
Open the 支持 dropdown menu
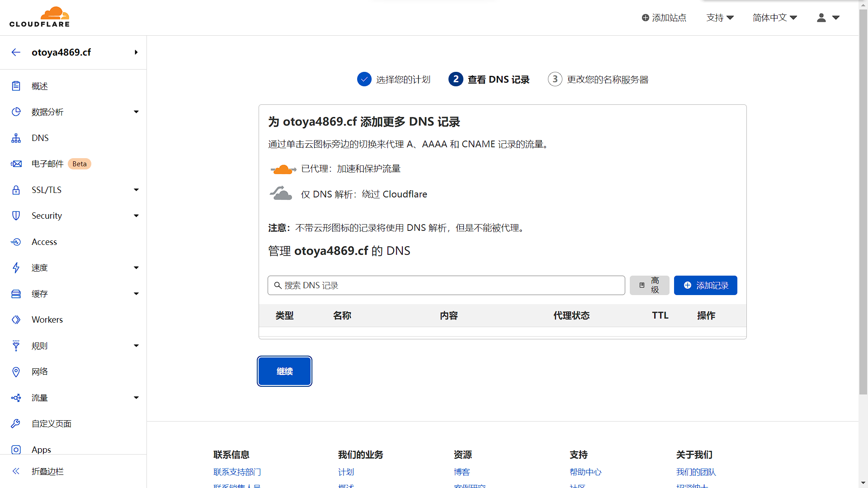(720, 18)
